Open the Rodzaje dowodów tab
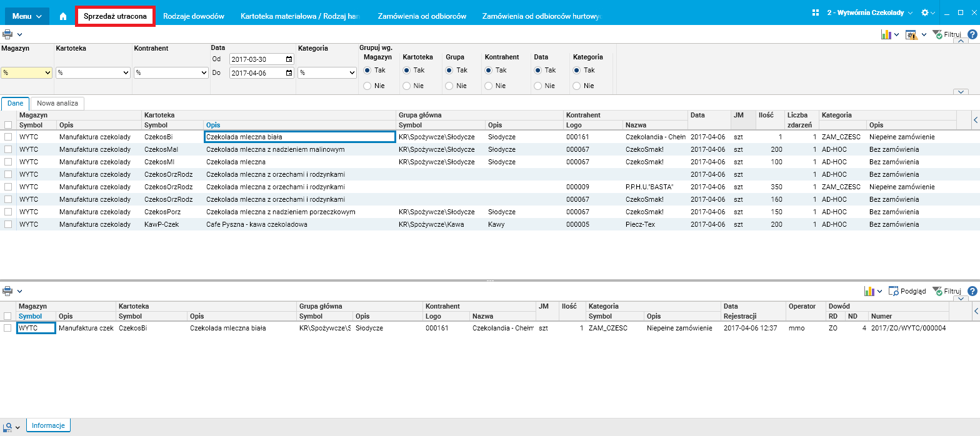Image resolution: width=980 pixels, height=436 pixels. tap(193, 16)
